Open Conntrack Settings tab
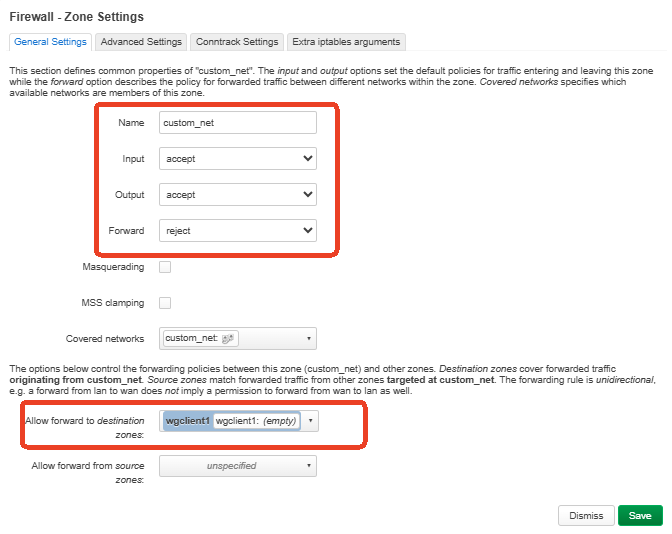Image resolution: width=672 pixels, height=534 pixels. pos(237,42)
